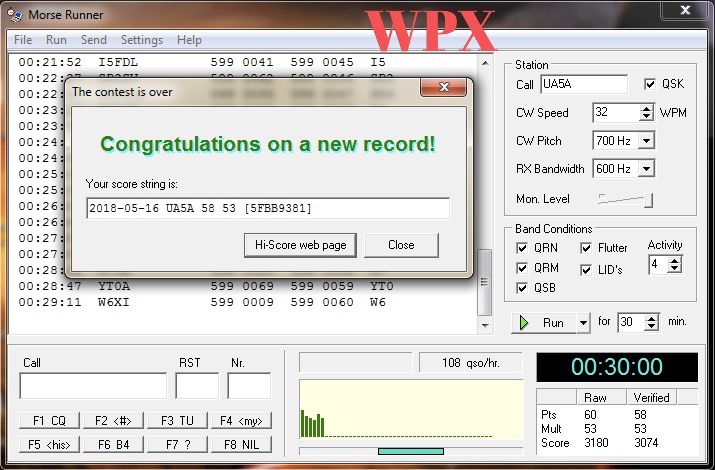Click the Close button in dialog
This screenshot has width=715, height=470.
(x=401, y=245)
